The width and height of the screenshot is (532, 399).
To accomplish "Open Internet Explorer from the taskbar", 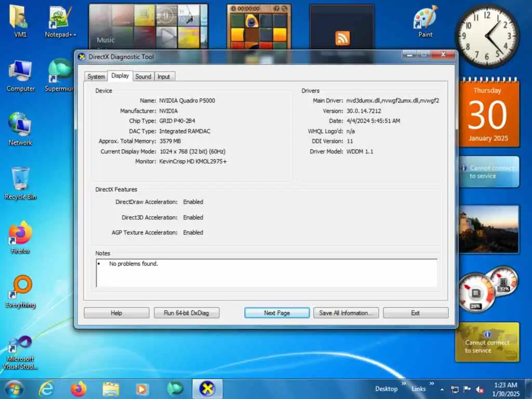I will pos(46,389).
